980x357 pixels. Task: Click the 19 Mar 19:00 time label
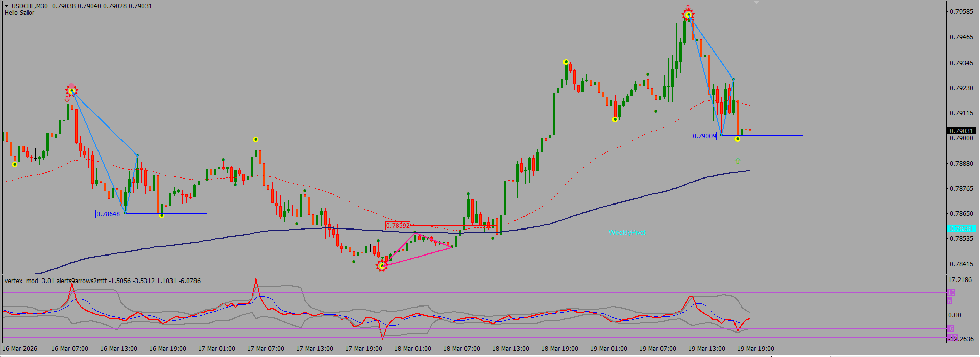tap(755, 349)
